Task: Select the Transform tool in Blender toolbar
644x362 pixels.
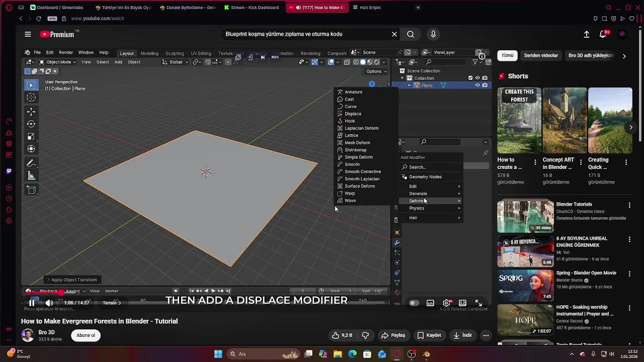Action: click(31, 149)
